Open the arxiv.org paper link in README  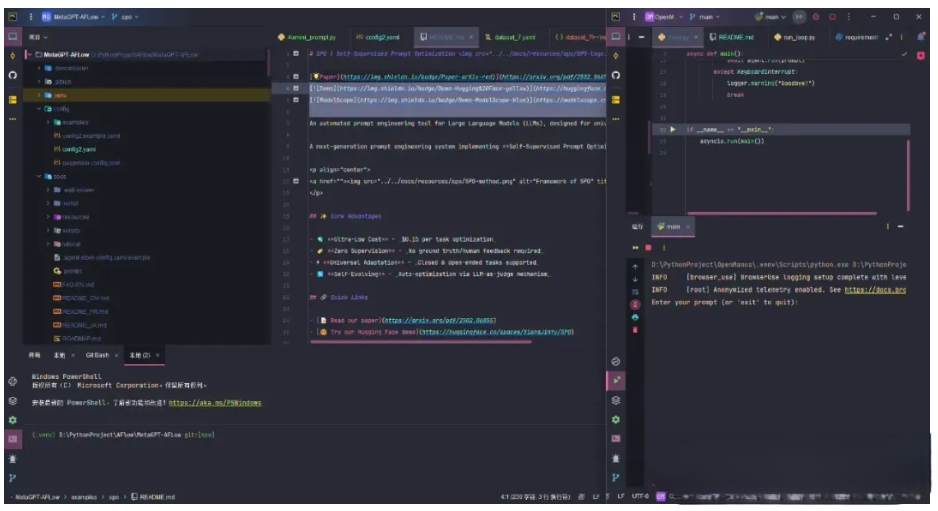[439, 321]
